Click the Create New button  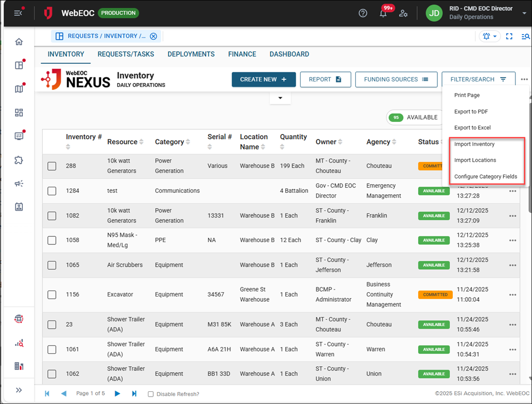tap(263, 79)
